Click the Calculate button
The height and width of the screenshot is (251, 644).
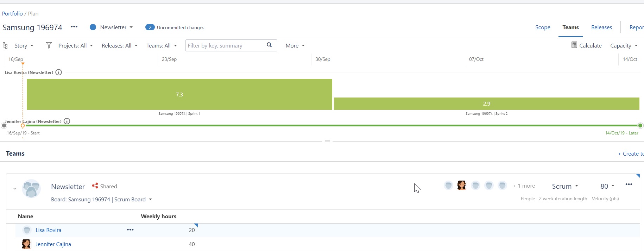coord(587,45)
